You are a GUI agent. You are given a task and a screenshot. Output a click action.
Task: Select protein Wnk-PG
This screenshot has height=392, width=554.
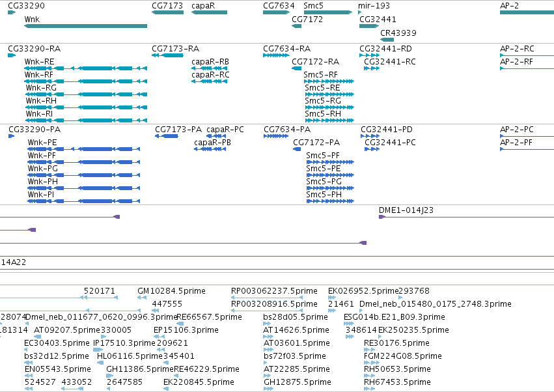coord(84,175)
